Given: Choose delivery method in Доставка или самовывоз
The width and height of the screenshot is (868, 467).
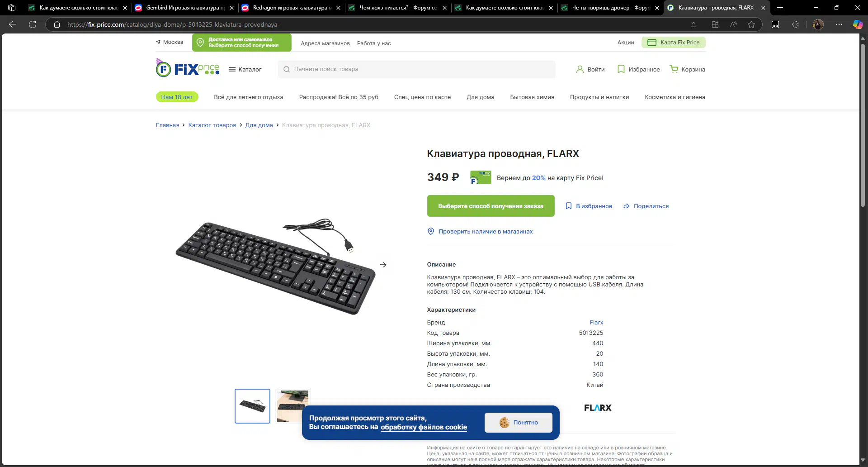Looking at the screenshot, I should click(x=241, y=43).
